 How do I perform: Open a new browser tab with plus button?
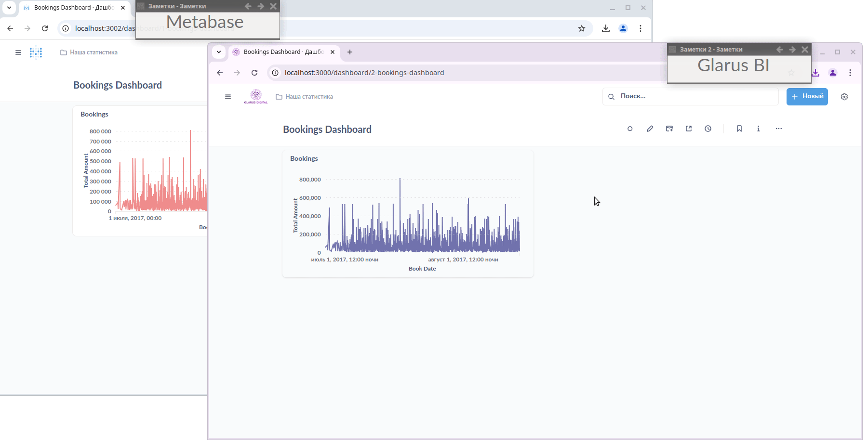tap(350, 52)
